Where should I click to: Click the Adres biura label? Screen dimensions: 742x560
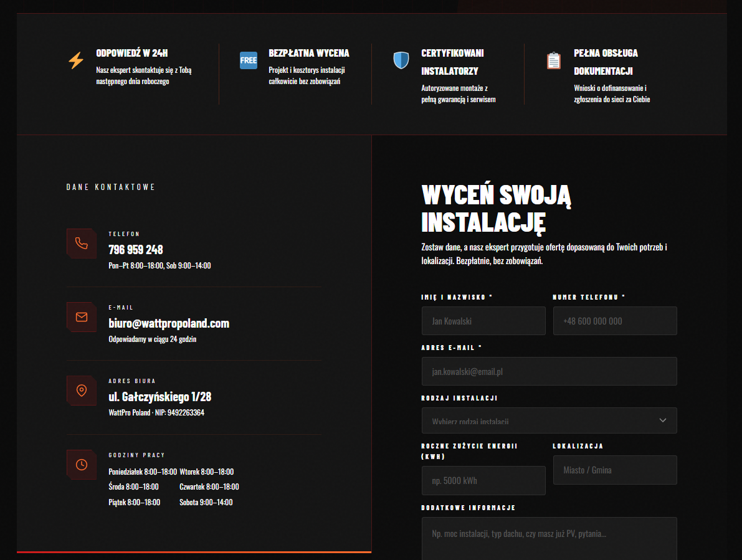click(x=132, y=381)
